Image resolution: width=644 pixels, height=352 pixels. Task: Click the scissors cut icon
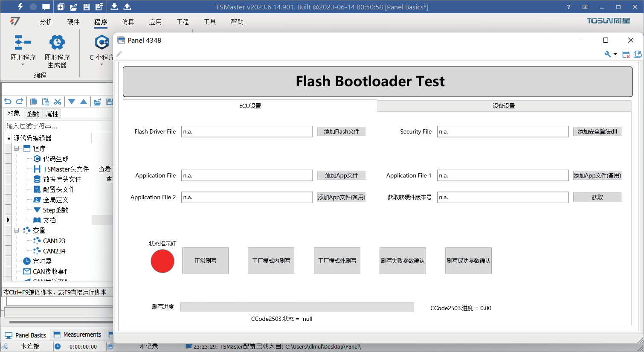coord(58,102)
